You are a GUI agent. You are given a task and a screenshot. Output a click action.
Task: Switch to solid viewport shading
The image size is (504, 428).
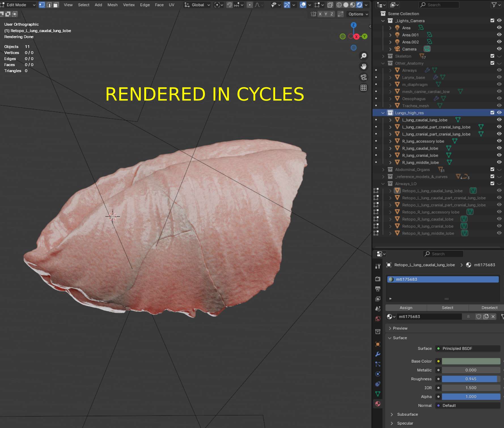click(346, 5)
